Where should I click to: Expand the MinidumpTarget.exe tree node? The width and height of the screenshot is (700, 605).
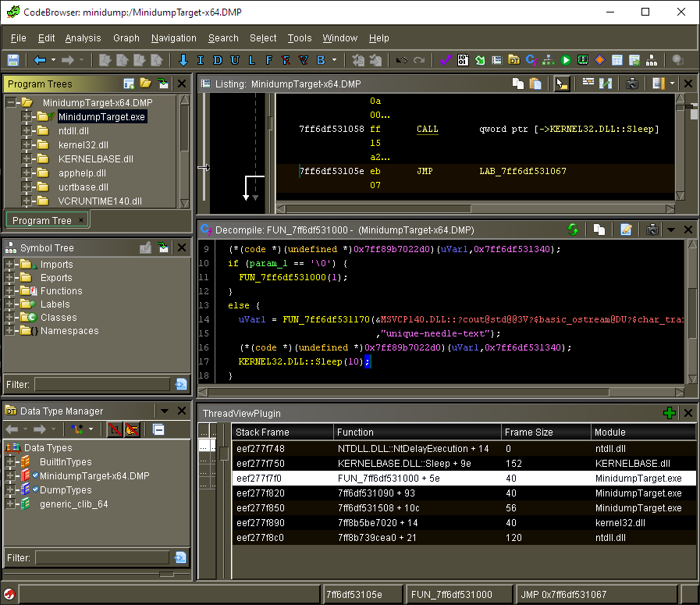(x=27, y=117)
